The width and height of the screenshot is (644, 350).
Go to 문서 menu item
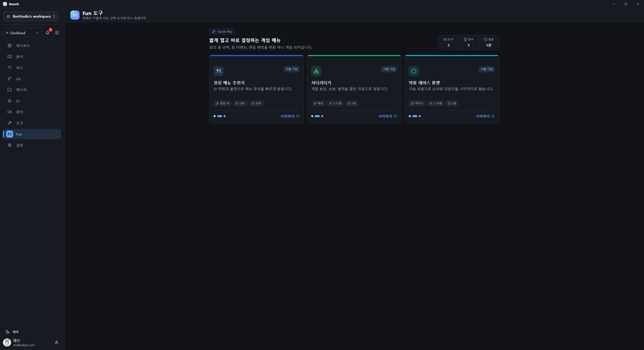[x=32, y=57]
